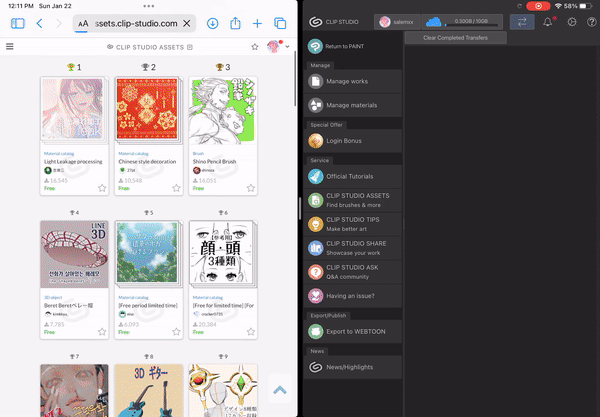Open Shino Pencil Brush thumbnail
The width and height of the screenshot is (600, 417).
[223, 110]
